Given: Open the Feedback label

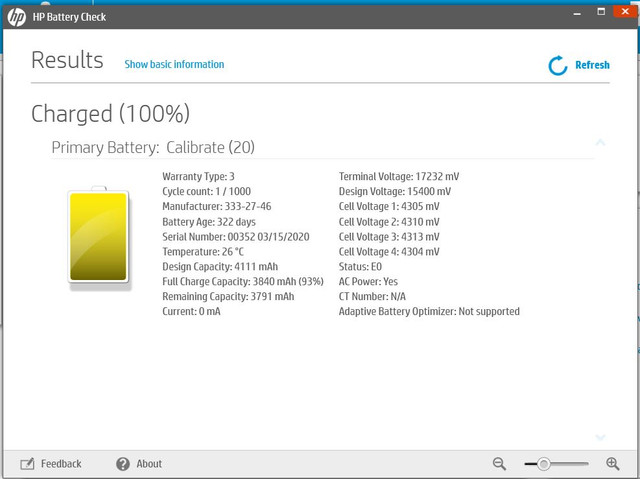Looking at the screenshot, I should coord(61,464).
